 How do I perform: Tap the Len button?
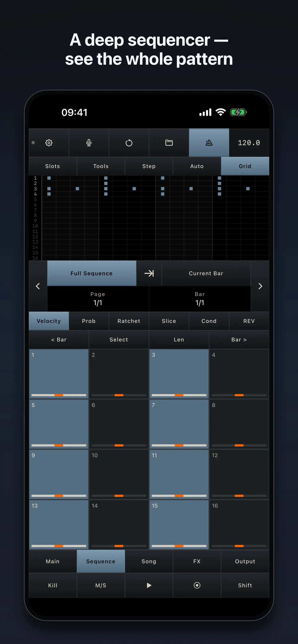click(179, 339)
